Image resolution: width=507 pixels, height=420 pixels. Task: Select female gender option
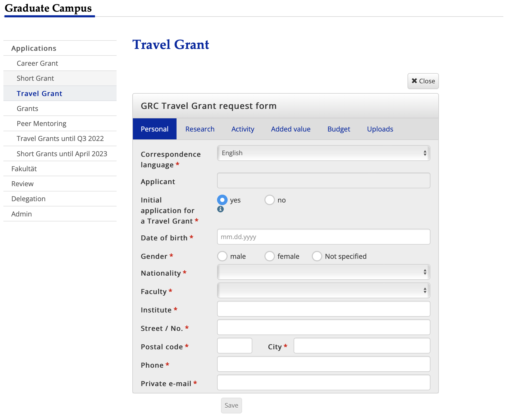pos(269,256)
